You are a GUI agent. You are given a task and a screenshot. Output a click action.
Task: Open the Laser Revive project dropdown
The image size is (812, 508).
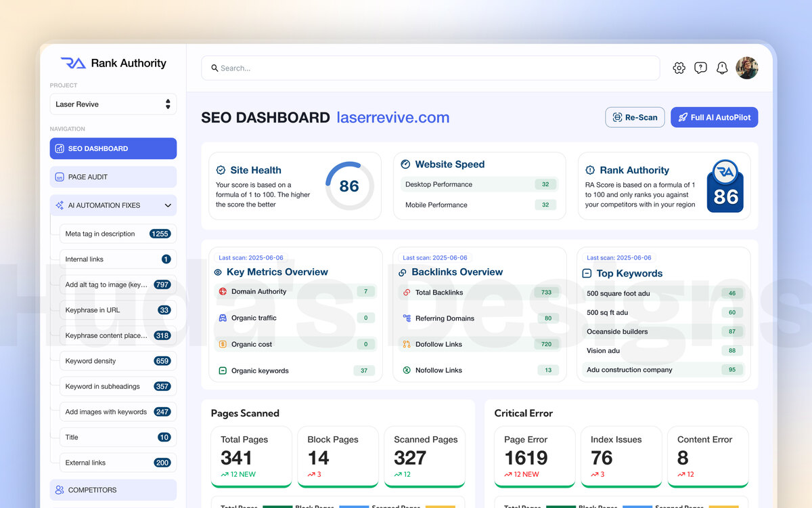(x=113, y=104)
